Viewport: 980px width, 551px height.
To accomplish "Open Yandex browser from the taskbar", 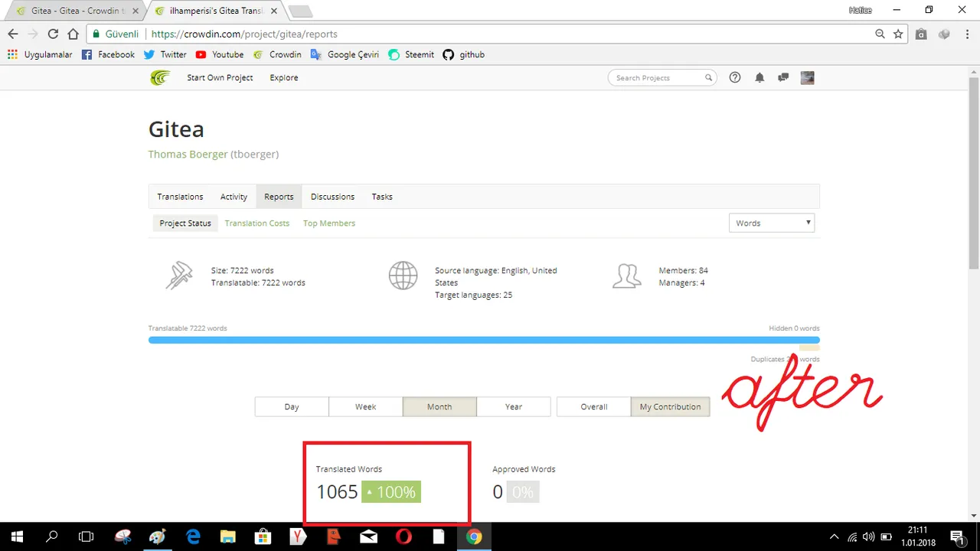I will tap(299, 536).
